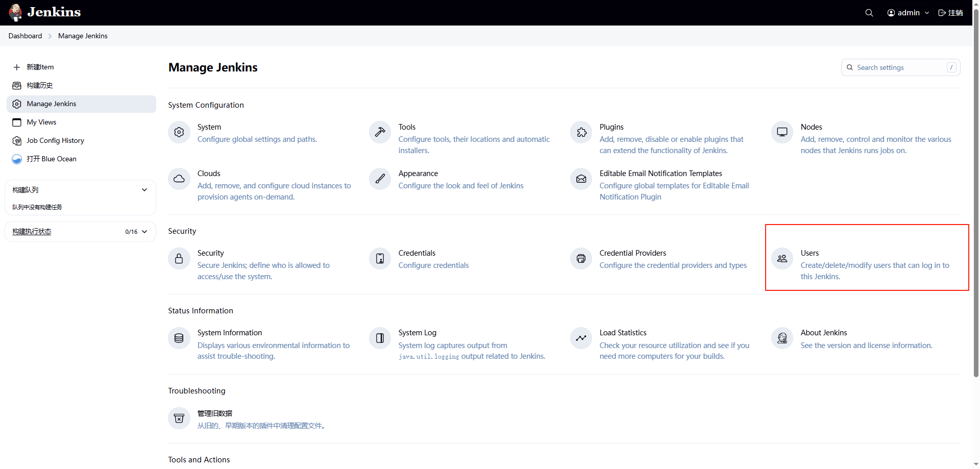The height and width of the screenshot is (469, 980).
Task: Select the Nodes monitor icon
Action: point(782,133)
